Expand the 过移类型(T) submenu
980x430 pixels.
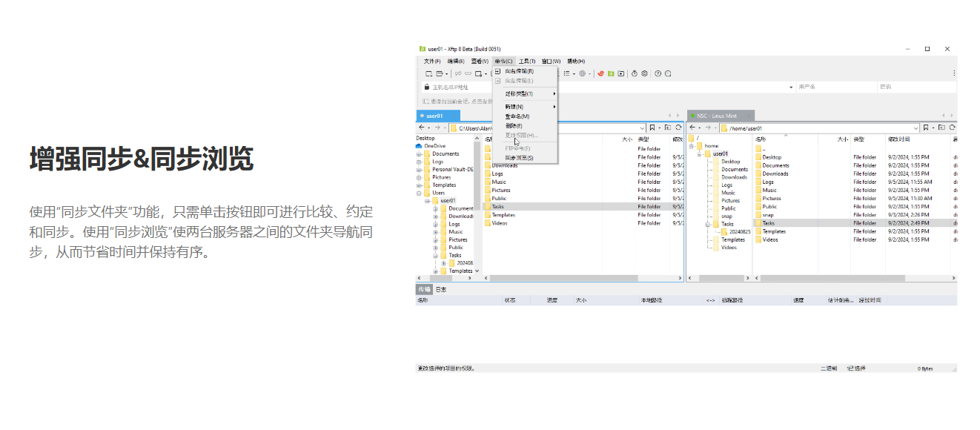pos(525,94)
